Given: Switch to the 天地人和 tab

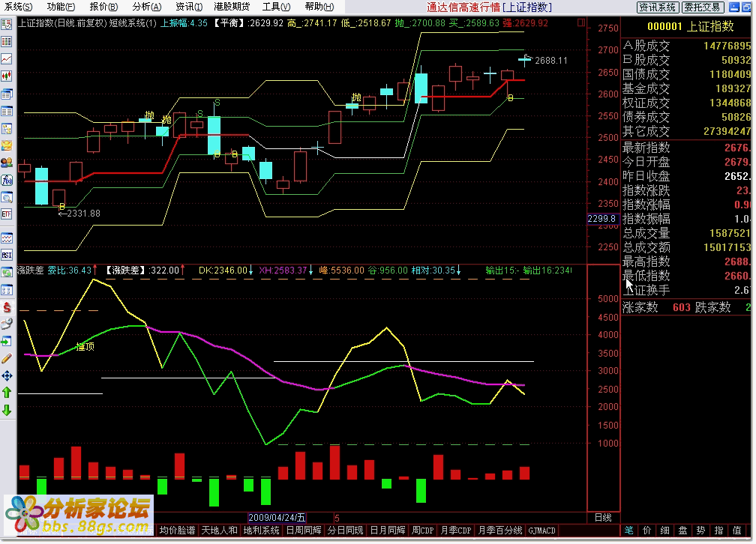Looking at the screenshot, I should pos(219,531).
